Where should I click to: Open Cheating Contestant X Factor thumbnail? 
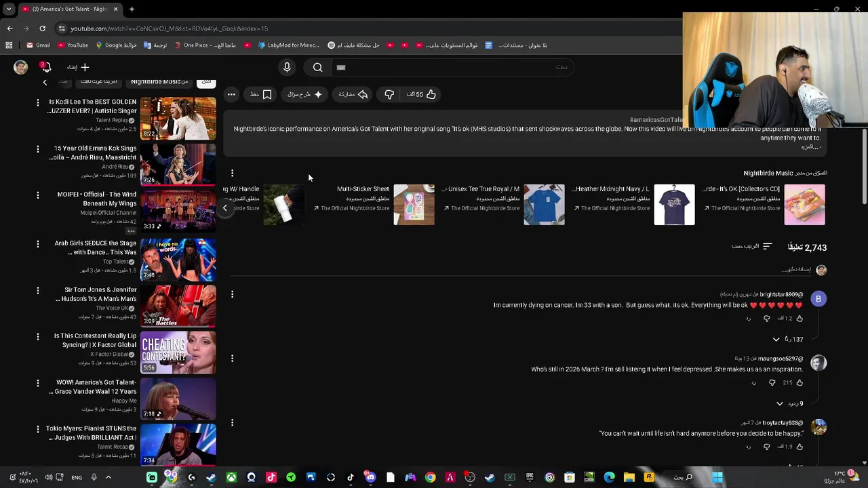(x=178, y=352)
